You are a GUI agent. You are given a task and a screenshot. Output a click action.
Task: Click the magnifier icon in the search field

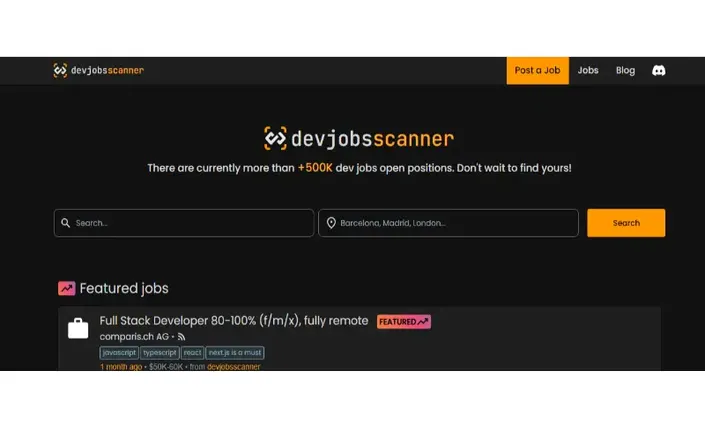pos(66,223)
